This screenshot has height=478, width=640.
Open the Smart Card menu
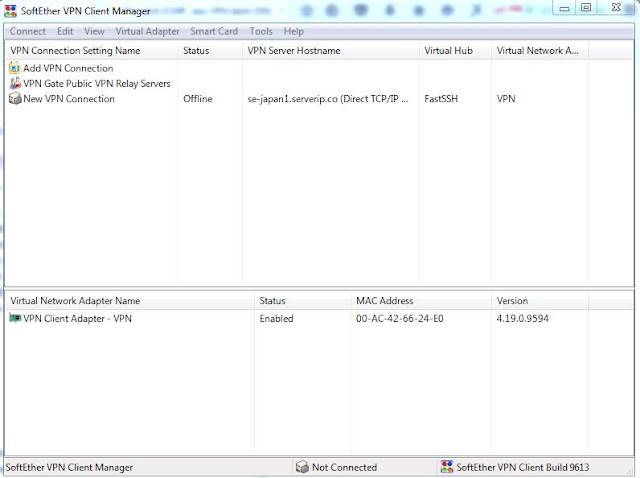214,31
